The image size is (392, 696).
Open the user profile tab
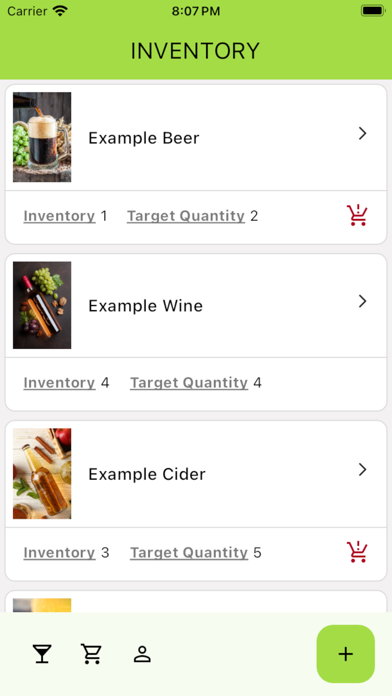coord(142,654)
